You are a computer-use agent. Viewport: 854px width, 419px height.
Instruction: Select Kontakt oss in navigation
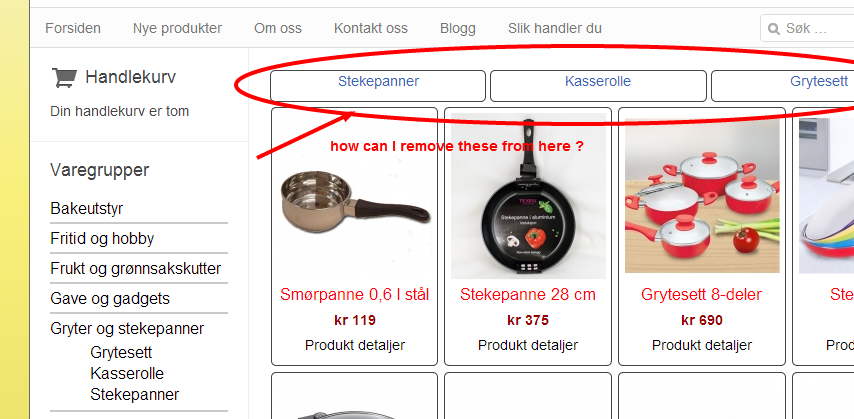371,28
